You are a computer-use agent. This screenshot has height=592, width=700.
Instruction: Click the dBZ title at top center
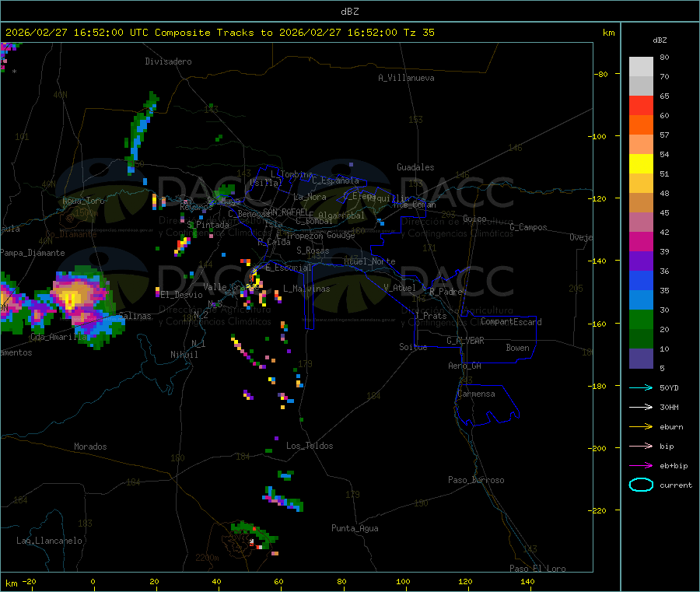tap(349, 12)
